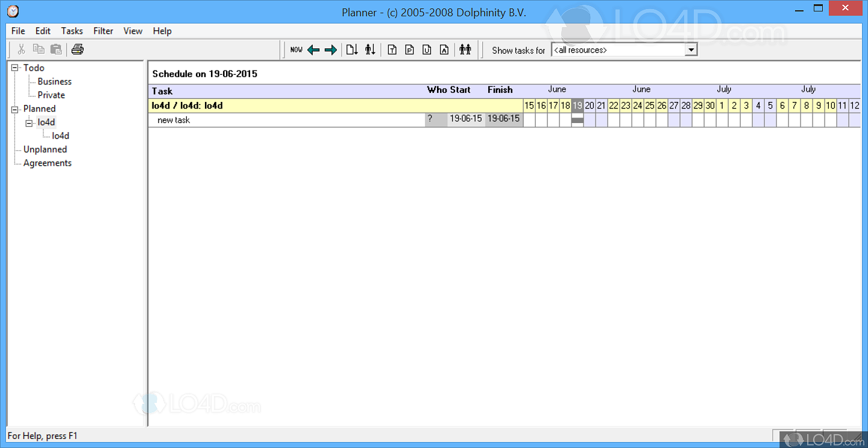Image resolution: width=868 pixels, height=448 pixels.
Task: Open the Show tasks for resource dropdown
Action: (x=691, y=49)
